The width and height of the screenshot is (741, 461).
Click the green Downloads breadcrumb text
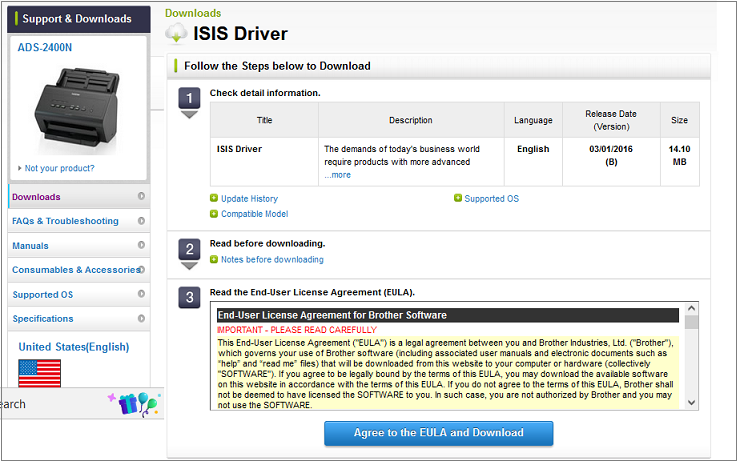193,13
